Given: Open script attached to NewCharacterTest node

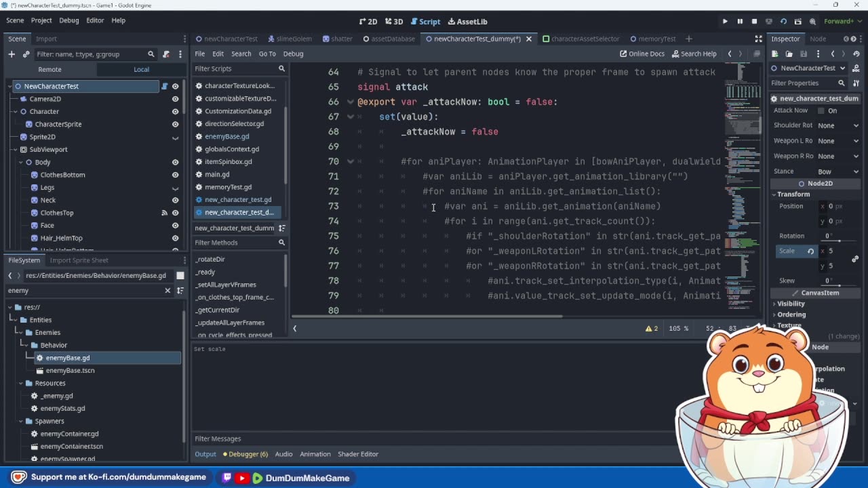Looking at the screenshot, I should point(164,86).
